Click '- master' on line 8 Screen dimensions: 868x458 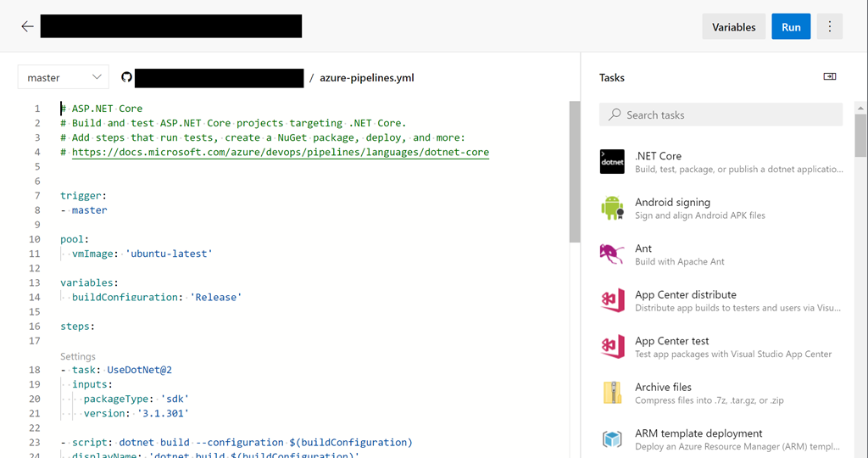click(84, 209)
